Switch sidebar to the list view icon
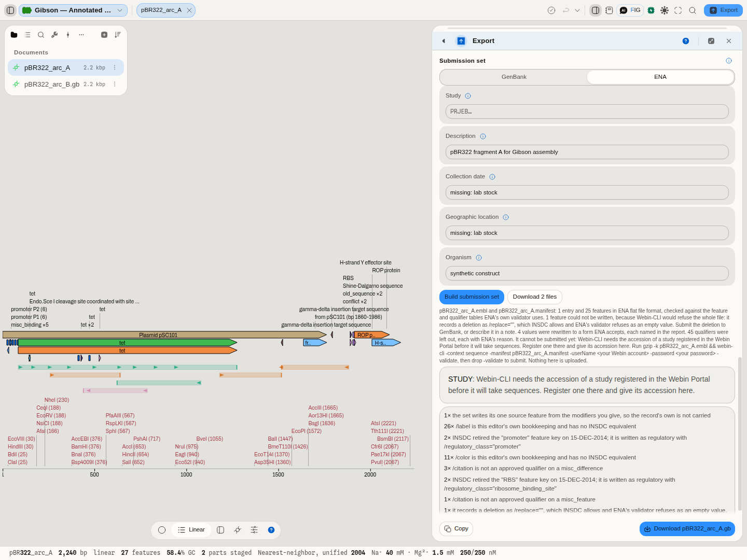This screenshot has width=747, height=560. coord(27,35)
